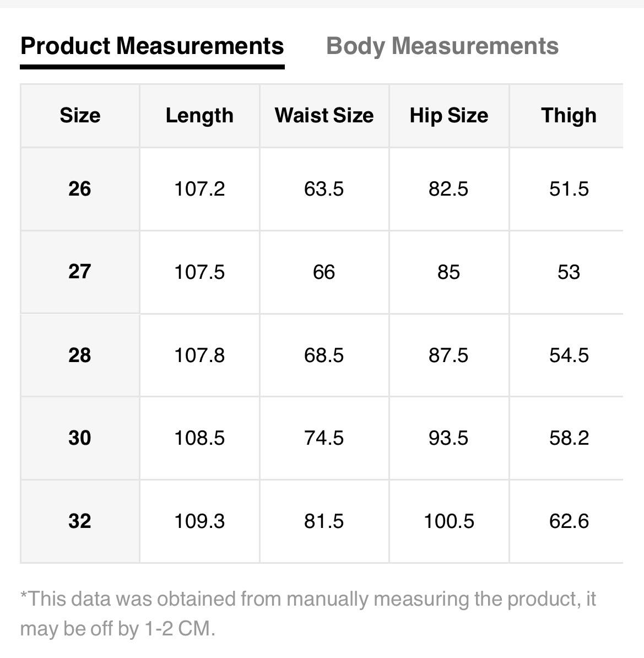Click the manual measurement disclaimer text
Viewport: 644px width, 658px height.
coord(307,613)
